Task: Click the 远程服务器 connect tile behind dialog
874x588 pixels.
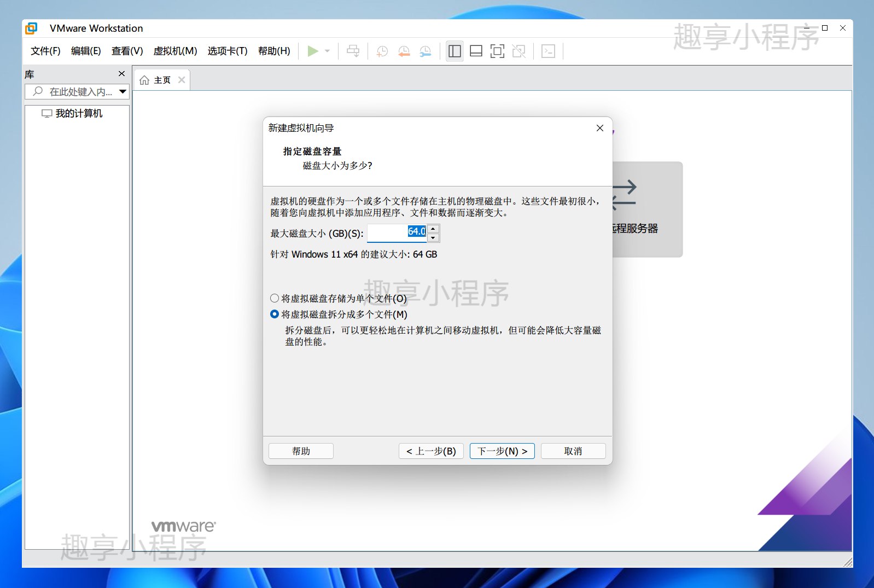Action: tap(648, 209)
